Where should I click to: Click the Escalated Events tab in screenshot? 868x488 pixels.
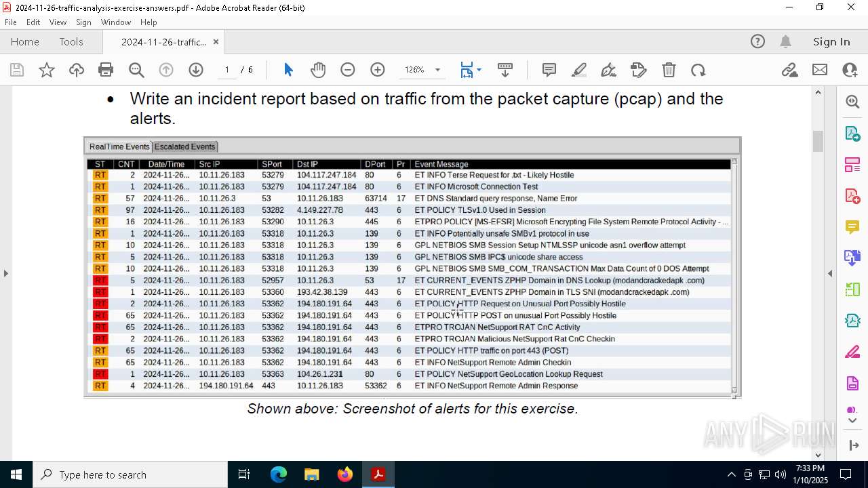184,146
